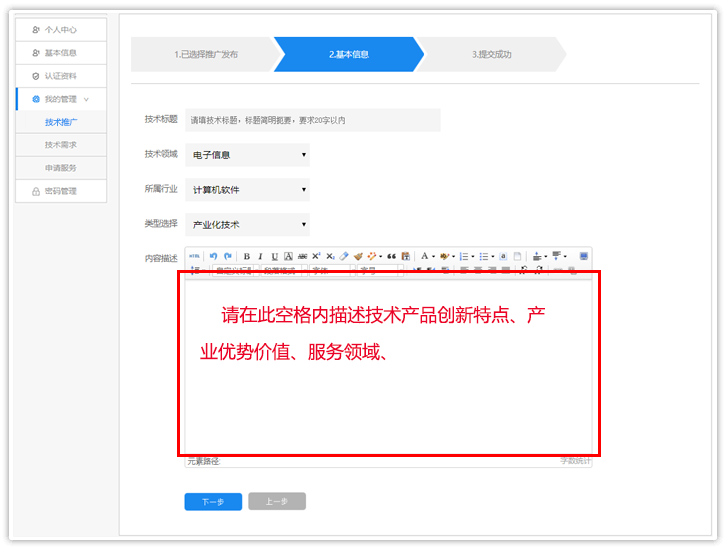
Task: Apply font color with letter A icon
Action: coord(424,256)
